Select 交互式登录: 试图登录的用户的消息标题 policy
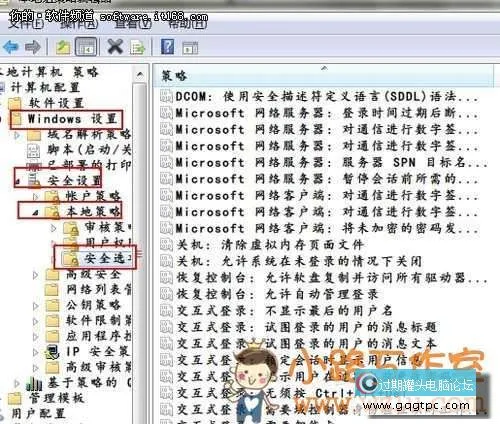 [307, 327]
